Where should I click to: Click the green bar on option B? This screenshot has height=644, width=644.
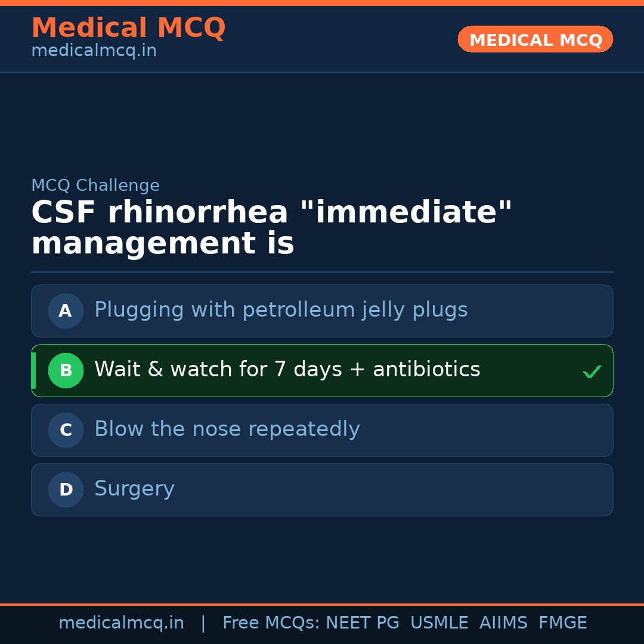pyautogui.click(x=33, y=370)
